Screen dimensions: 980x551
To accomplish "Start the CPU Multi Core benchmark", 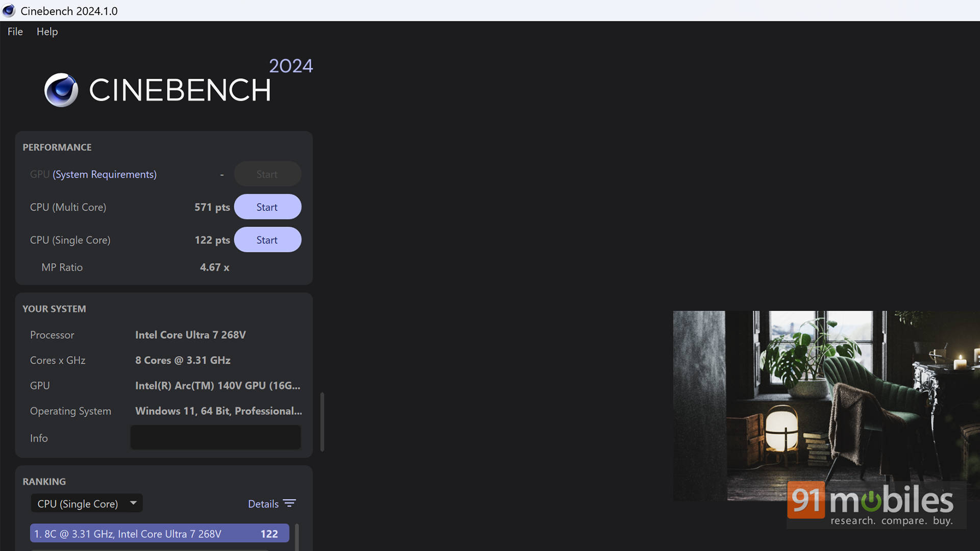I will click(267, 207).
